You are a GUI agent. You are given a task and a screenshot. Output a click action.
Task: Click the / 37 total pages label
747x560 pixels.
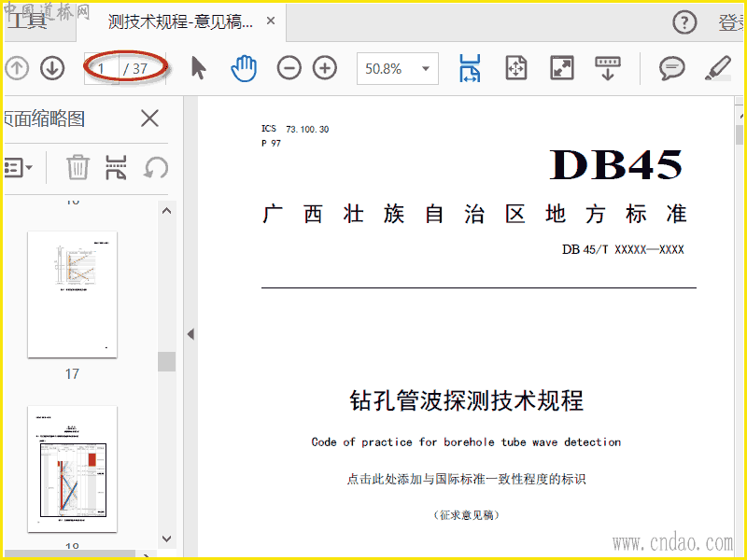[x=135, y=69]
